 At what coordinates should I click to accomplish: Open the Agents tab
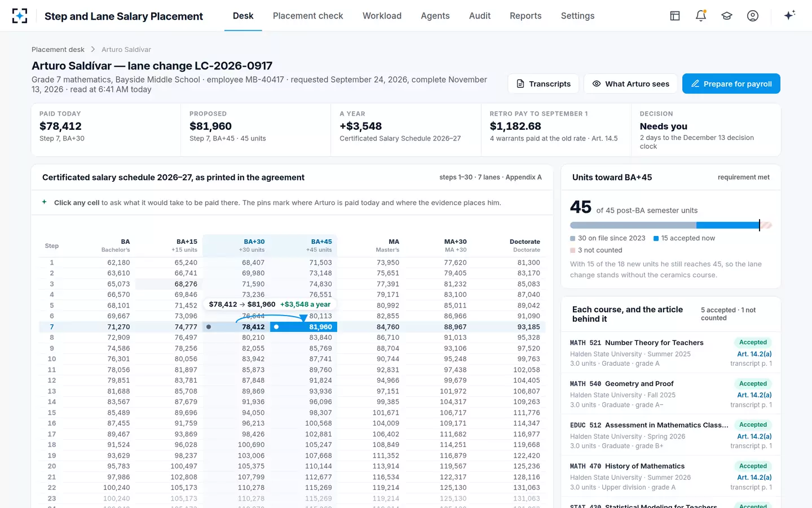click(x=435, y=16)
